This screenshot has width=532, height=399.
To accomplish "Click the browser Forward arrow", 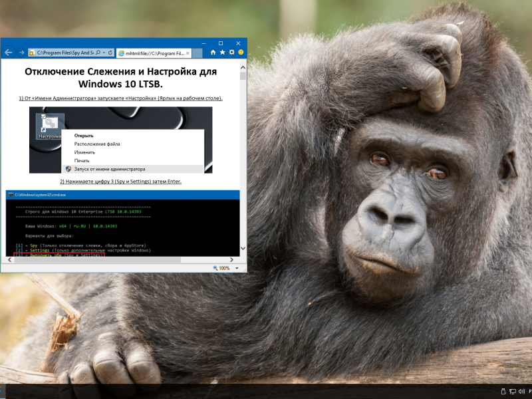I will 21,53.
